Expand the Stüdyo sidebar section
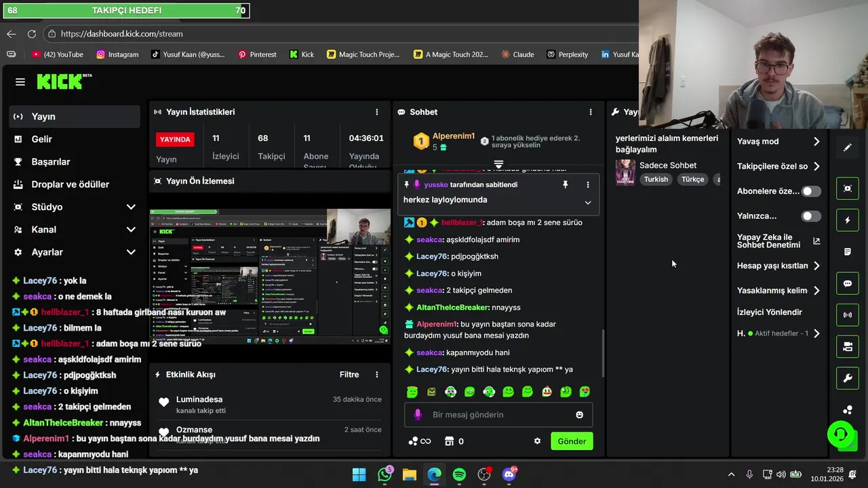Viewport: 868px width, 488px height. coord(131,207)
